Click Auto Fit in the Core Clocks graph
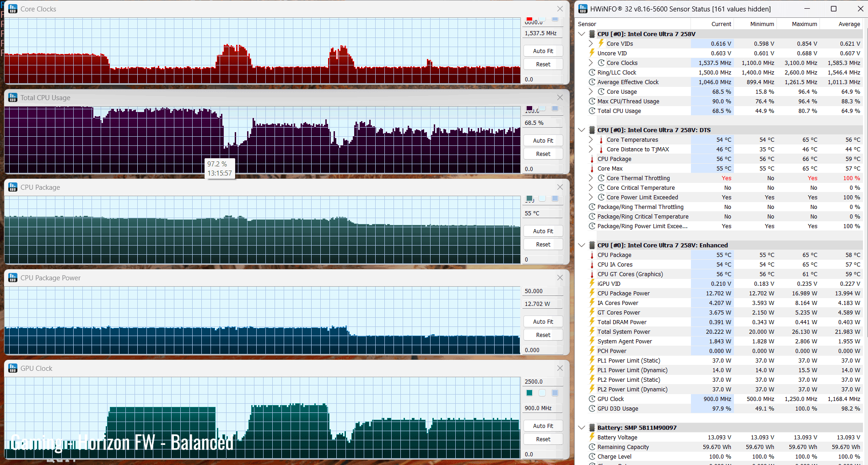 (x=543, y=51)
